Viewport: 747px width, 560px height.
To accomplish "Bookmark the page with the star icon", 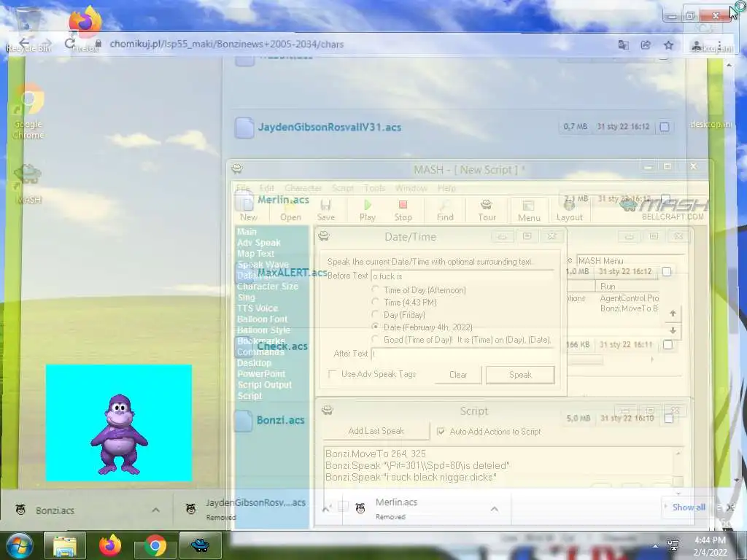I will [x=668, y=44].
